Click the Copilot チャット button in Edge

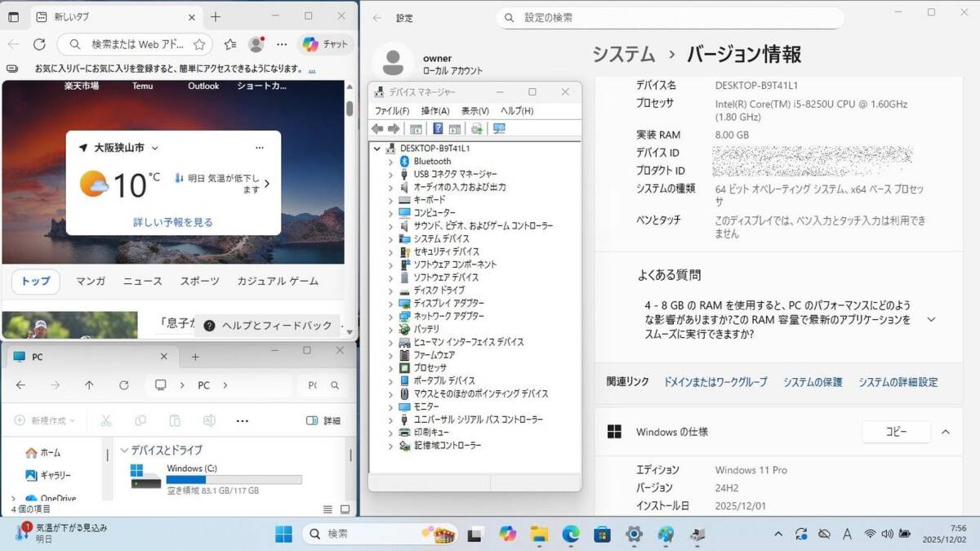[326, 44]
